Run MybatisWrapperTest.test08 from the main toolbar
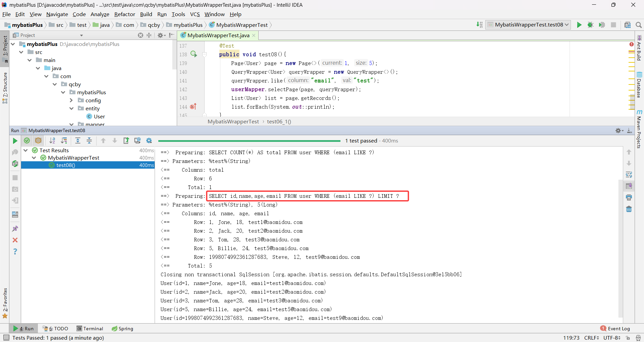 579,25
